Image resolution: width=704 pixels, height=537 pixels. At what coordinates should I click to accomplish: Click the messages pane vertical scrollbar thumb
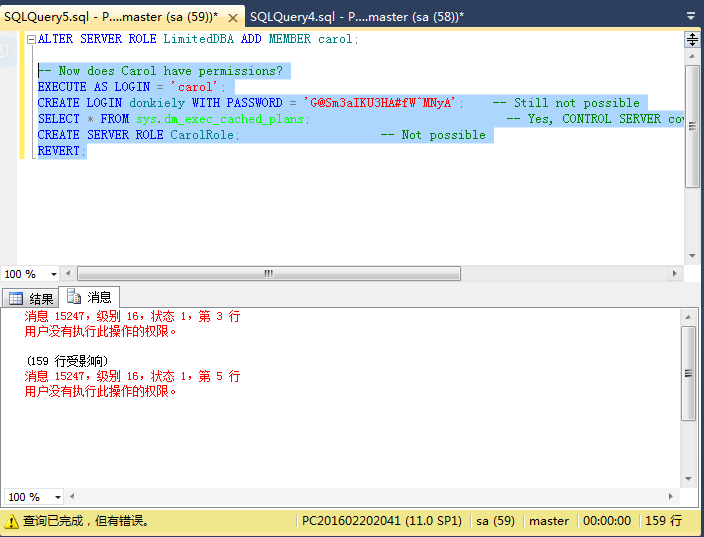coord(688,375)
